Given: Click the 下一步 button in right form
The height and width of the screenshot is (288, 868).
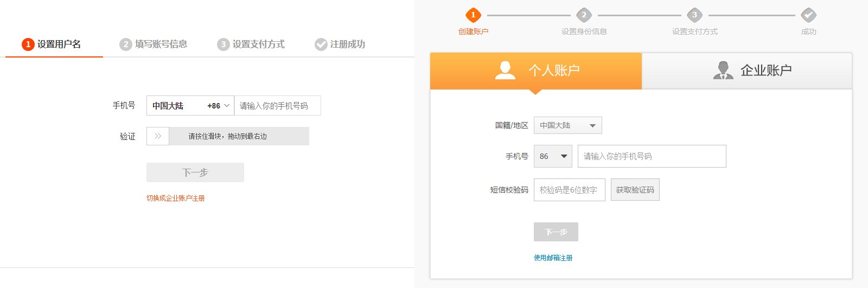Looking at the screenshot, I should (556, 232).
